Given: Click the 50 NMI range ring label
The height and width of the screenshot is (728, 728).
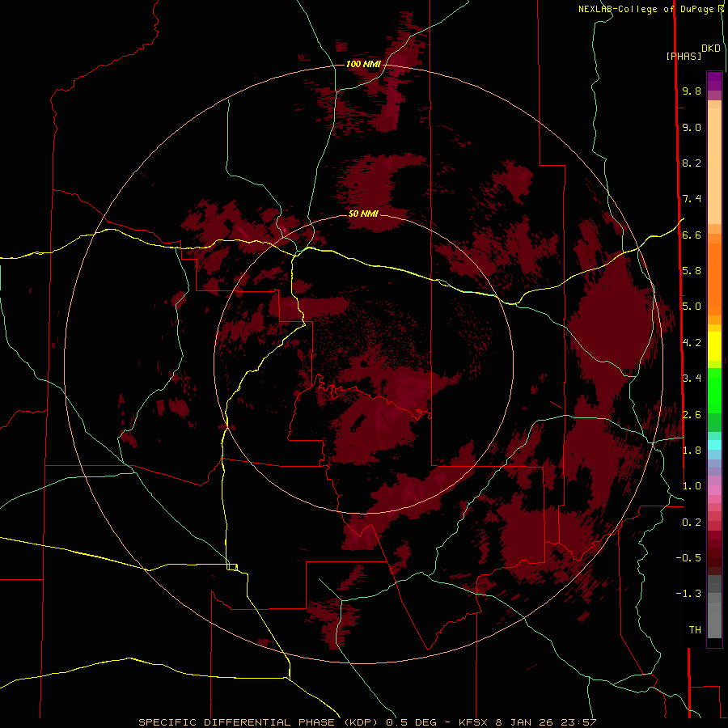Looking at the screenshot, I should point(363,214).
